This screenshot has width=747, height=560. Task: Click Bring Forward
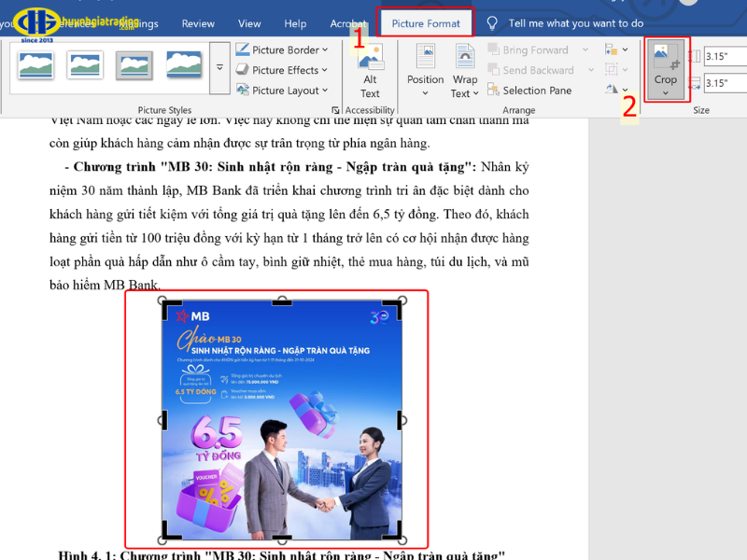529,50
